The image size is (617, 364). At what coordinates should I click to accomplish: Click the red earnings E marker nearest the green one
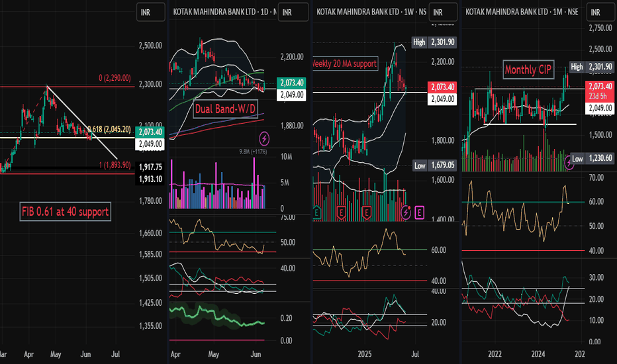(341, 213)
